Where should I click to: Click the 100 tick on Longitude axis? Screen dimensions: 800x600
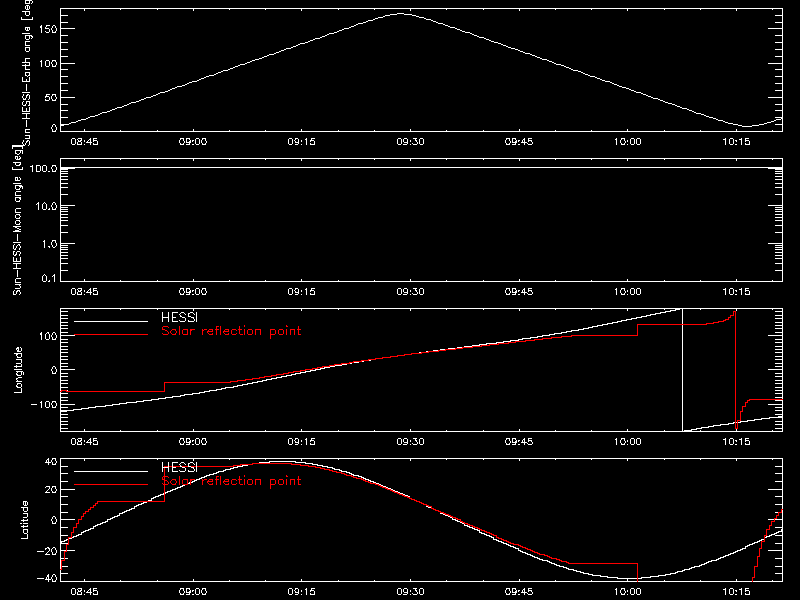[47, 336]
